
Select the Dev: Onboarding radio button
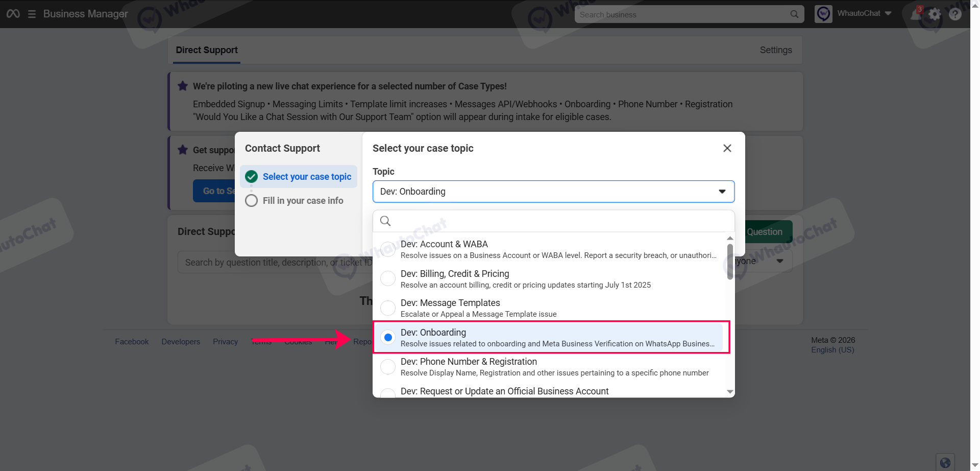coord(388,338)
